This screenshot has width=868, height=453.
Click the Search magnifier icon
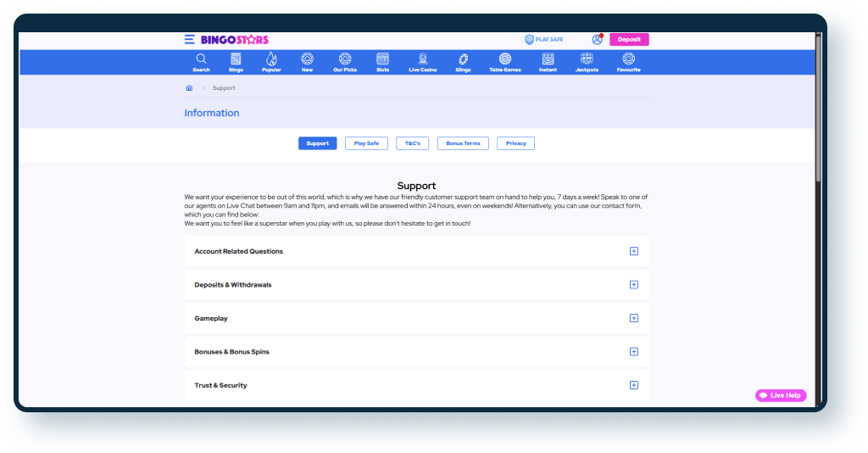(201, 59)
